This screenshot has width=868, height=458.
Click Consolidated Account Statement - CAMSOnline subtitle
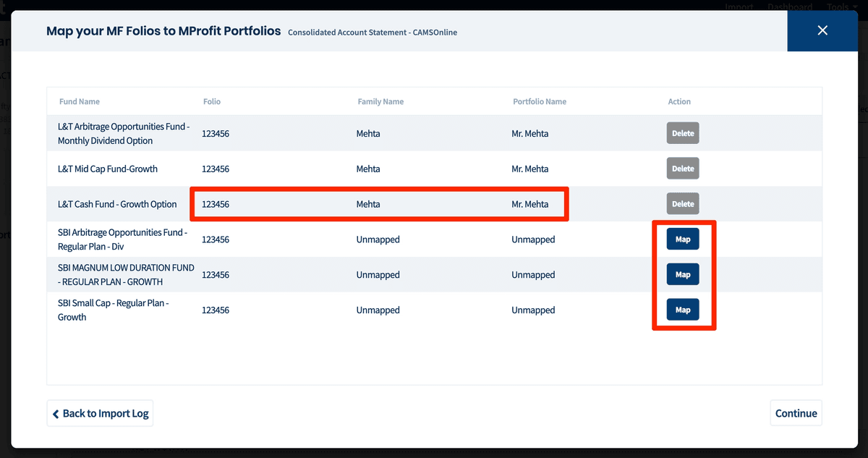coord(373,32)
